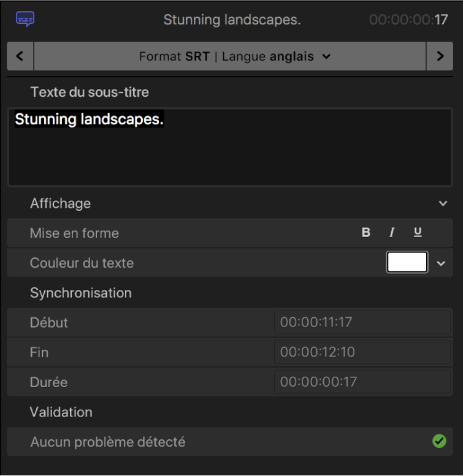Go to the next subtitle with right arrow
The width and height of the screenshot is (463, 476).
click(x=440, y=56)
